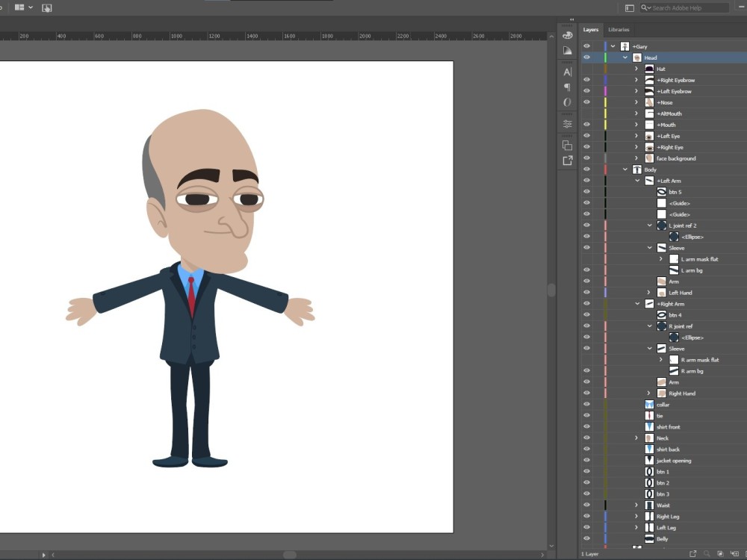The width and height of the screenshot is (747, 560).
Task: Select the Right Leg layer name
Action: 668,517
